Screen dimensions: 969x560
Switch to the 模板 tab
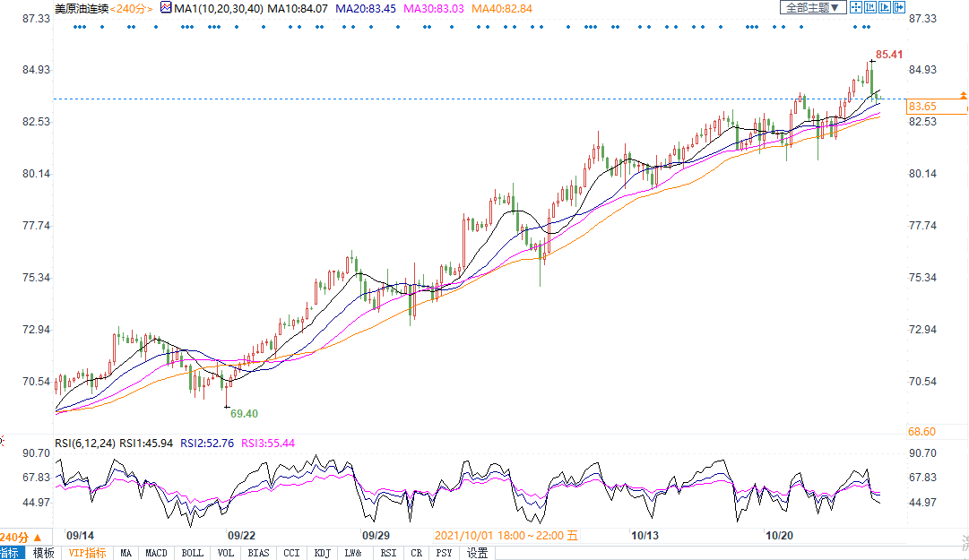coord(43,553)
